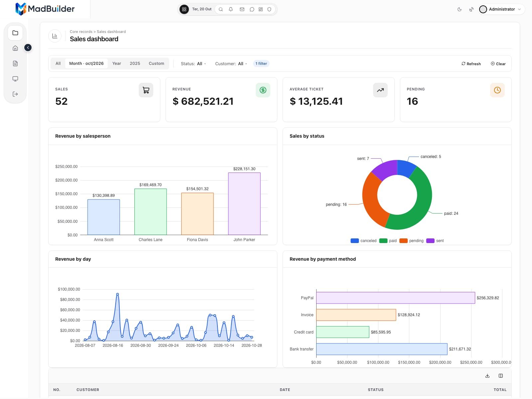Click the MadBuilder logo
The image size is (532, 399).
pyautogui.click(x=45, y=9)
